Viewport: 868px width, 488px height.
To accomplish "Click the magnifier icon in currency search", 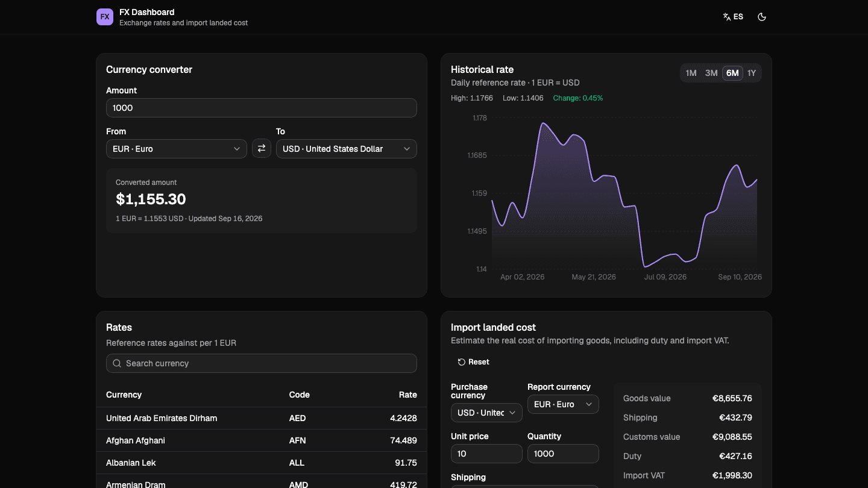I will tap(117, 363).
